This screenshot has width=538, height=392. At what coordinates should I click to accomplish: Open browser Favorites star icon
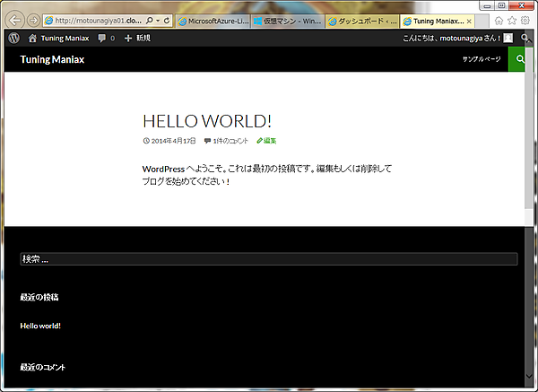coord(512,20)
